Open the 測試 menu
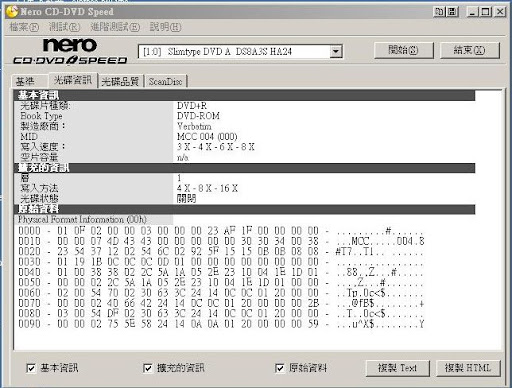This screenshot has width=512, height=388. pyautogui.click(x=64, y=27)
